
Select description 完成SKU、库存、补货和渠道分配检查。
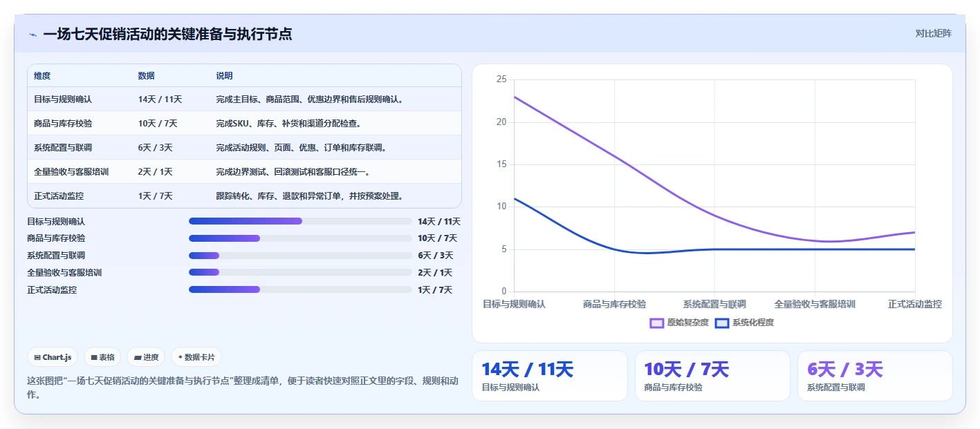coord(288,124)
